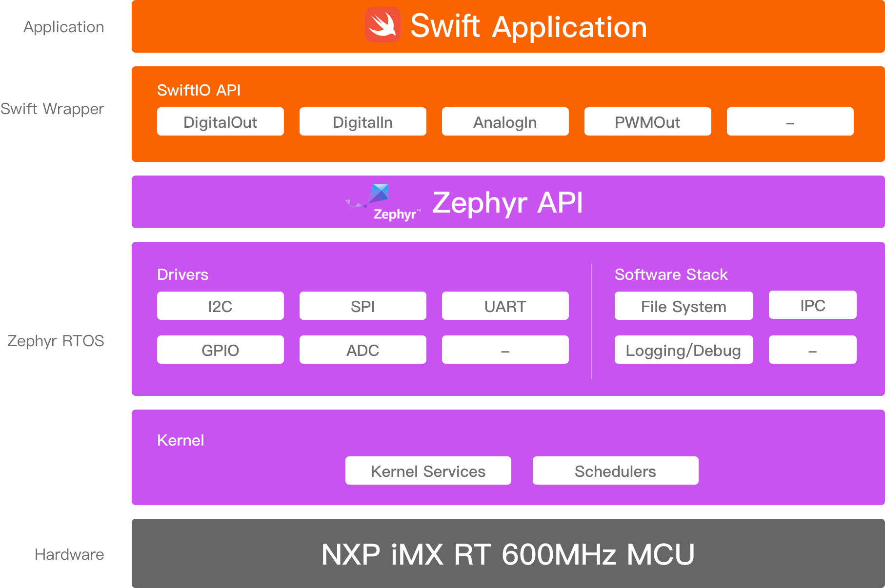
Task: Click the dash placeholder box beside PWMOut
Action: (x=790, y=121)
